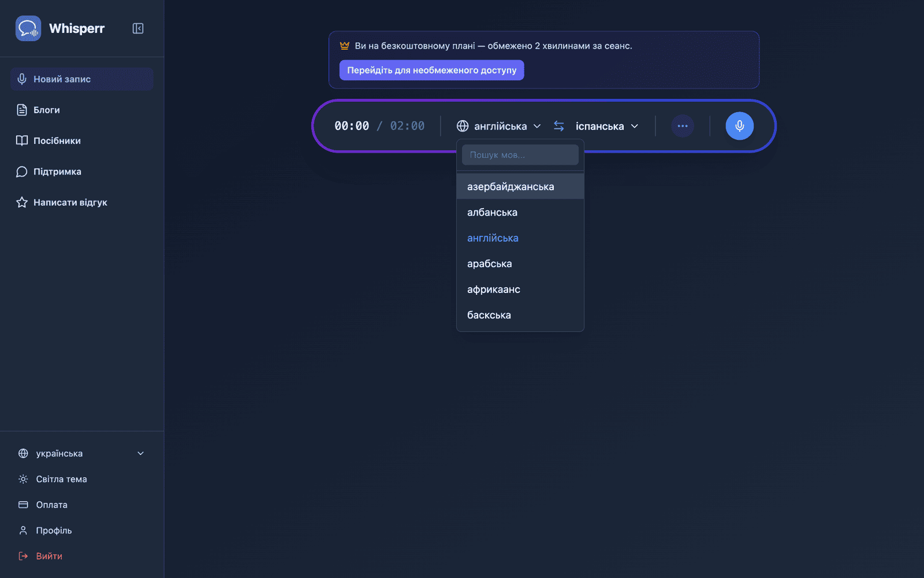924x578 pixels.
Task: Open the іспанська target language dropdown
Action: pos(607,126)
